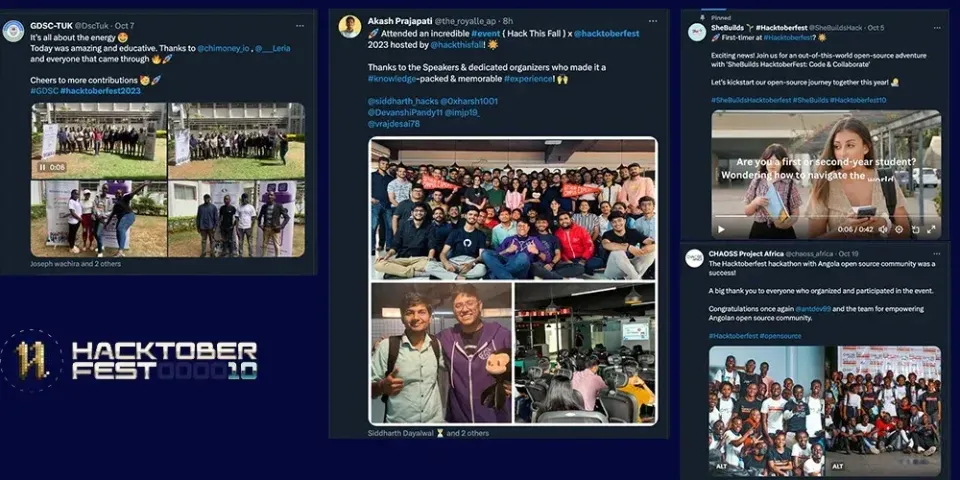Open the large group photo in Akash's tweet
The height and width of the screenshot is (480, 960).
[513, 208]
